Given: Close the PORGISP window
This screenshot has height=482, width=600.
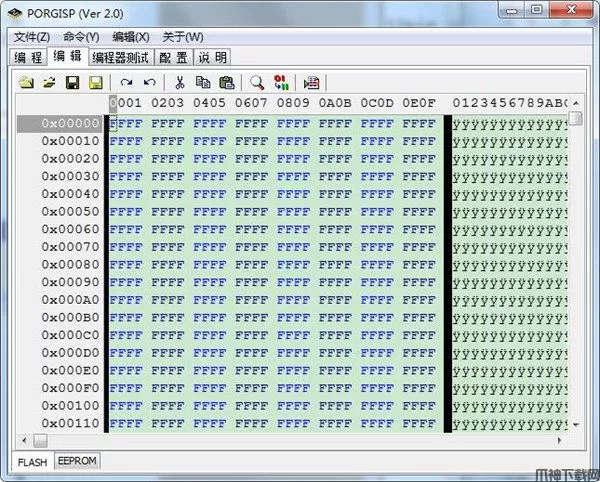Looking at the screenshot, I should [571, 10].
